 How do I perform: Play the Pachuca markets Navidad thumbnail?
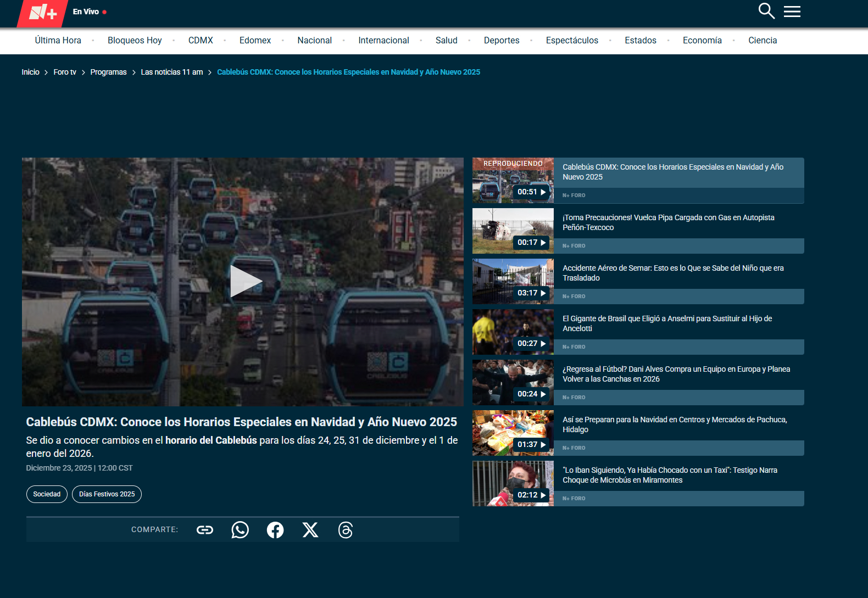click(x=513, y=433)
